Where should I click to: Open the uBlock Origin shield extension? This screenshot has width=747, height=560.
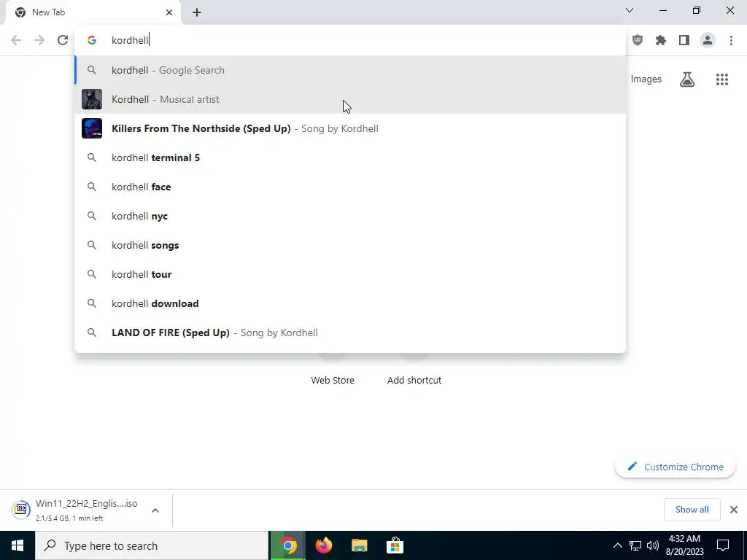(638, 40)
